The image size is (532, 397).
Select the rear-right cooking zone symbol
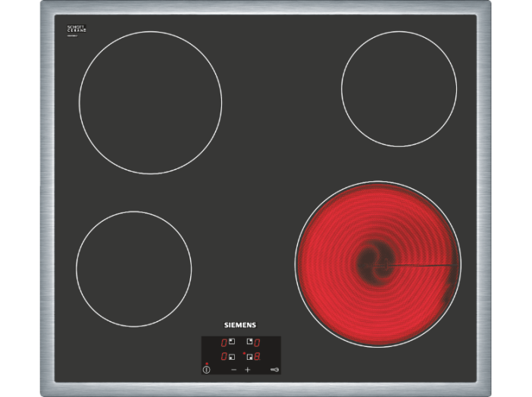(x=250, y=342)
